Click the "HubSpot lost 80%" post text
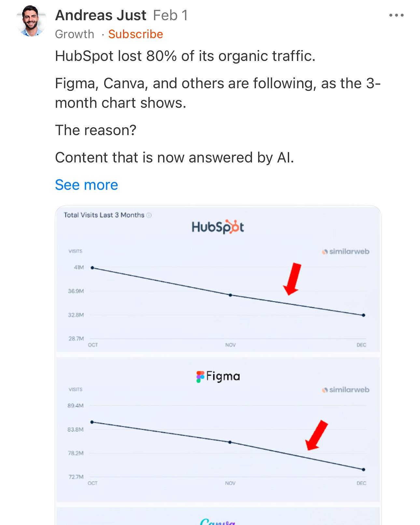 point(185,56)
